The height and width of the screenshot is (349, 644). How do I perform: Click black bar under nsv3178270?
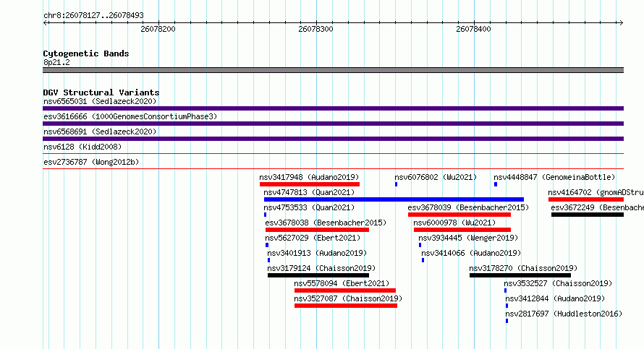520,275
